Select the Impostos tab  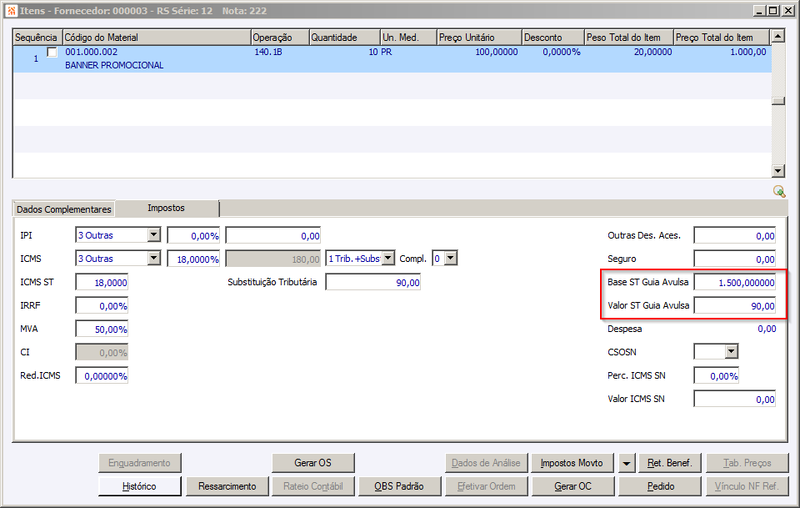[166, 208]
